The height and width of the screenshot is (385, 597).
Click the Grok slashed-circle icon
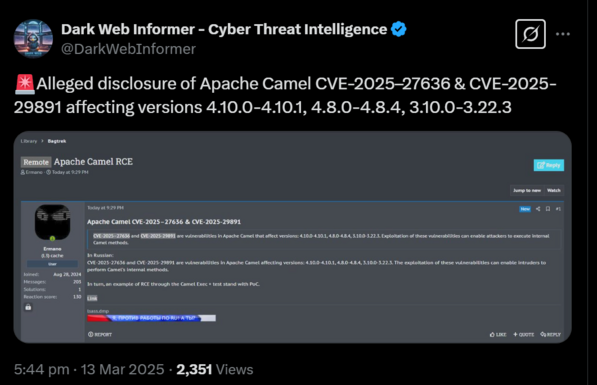530,34
